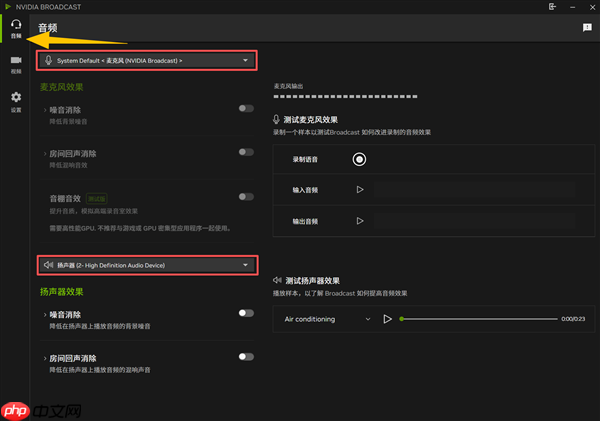Toggle speaker 噪音消除 switch

[x=245, y=313]
